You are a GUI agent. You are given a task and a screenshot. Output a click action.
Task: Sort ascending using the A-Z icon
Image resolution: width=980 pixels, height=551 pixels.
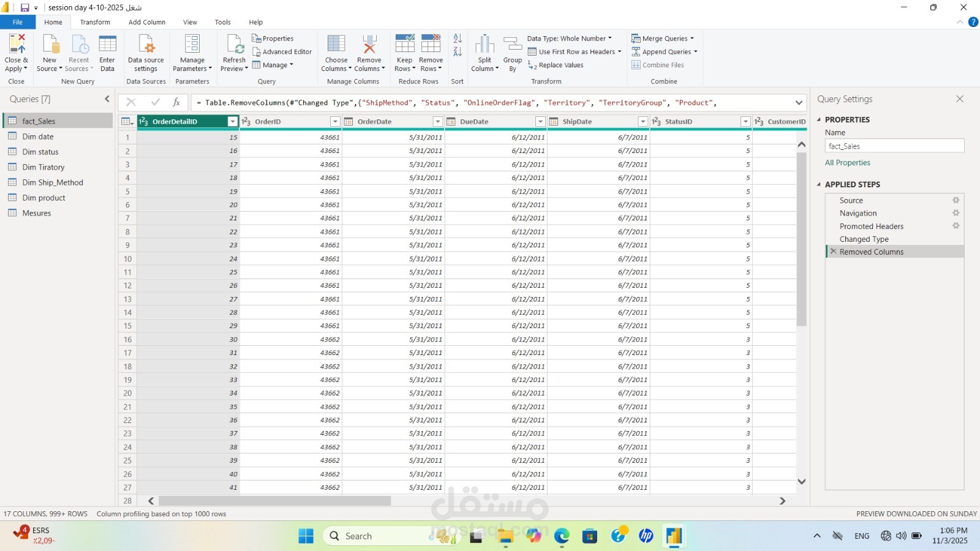click(458, 39)
